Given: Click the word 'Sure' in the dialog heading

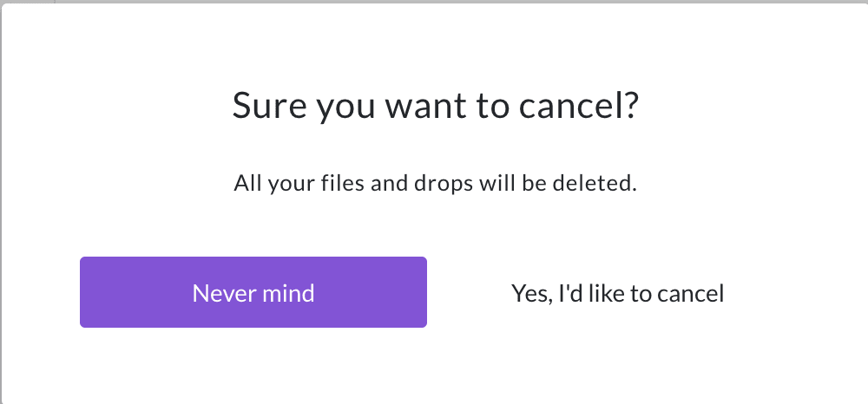Looking at the screenshot, I should pyautogui.click(x=269, y=106).
